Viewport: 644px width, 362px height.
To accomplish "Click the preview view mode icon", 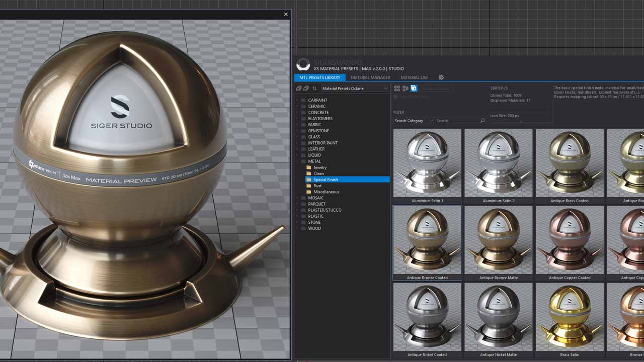I will coord(406,88).
